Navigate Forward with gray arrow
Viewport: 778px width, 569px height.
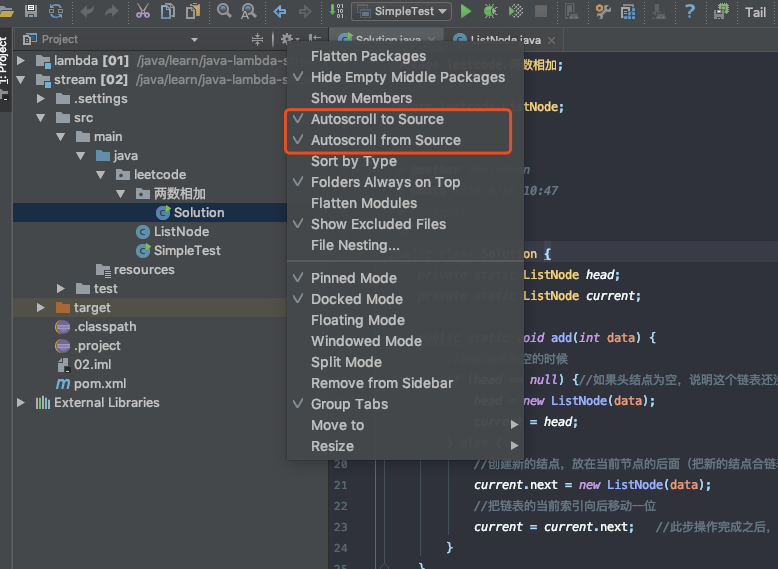point(305,11)
